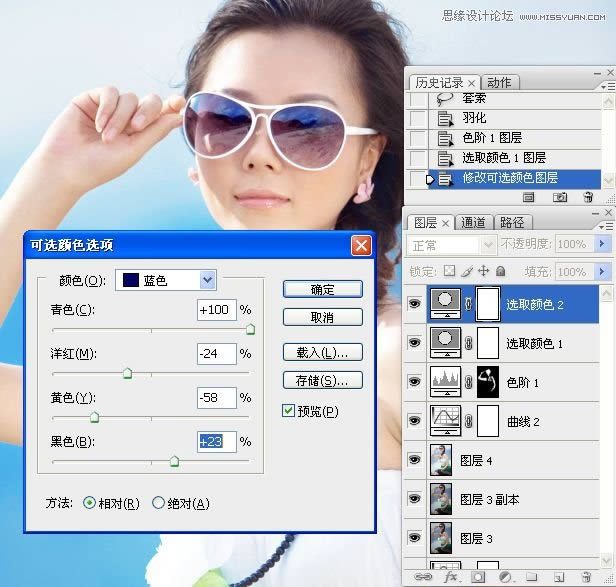Create a new snapshot with camera icon
Screen dimensions: 616x587
(x=561, y=198)
